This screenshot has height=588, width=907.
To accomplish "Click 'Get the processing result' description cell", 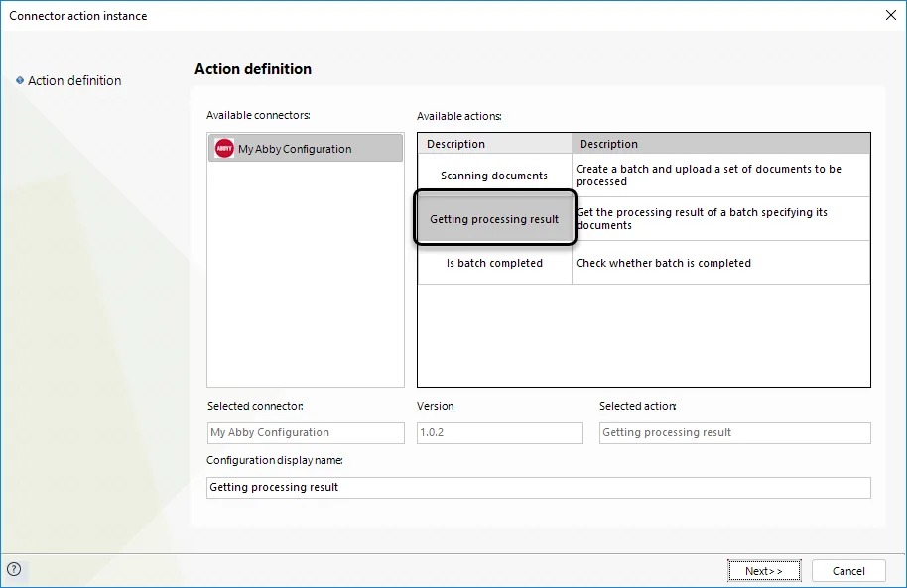I will point(720,218).
